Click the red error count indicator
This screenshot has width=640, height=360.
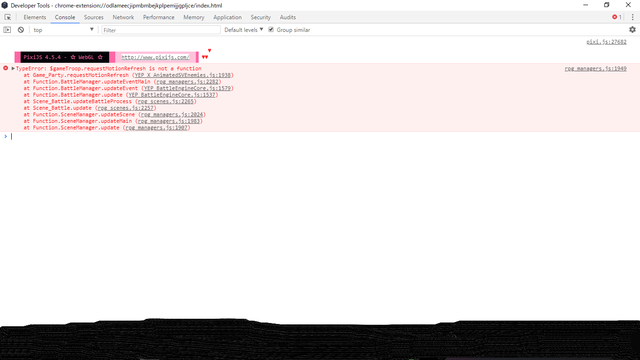(x=617, y=17)
